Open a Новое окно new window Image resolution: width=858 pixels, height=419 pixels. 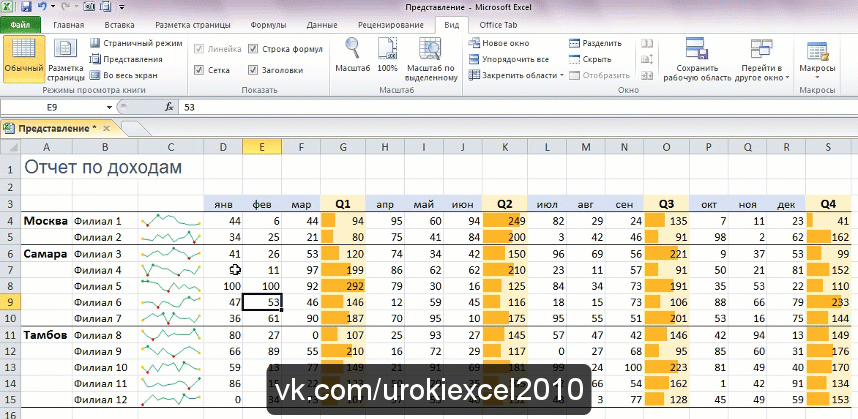499,43
